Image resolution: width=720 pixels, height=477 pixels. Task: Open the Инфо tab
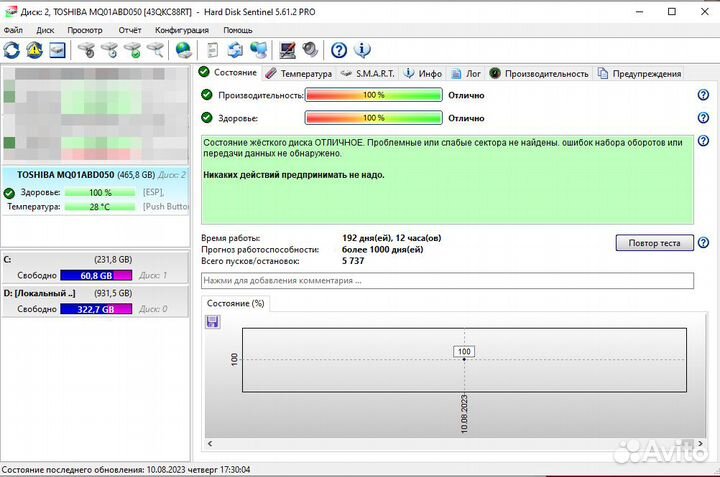[422, 73]
